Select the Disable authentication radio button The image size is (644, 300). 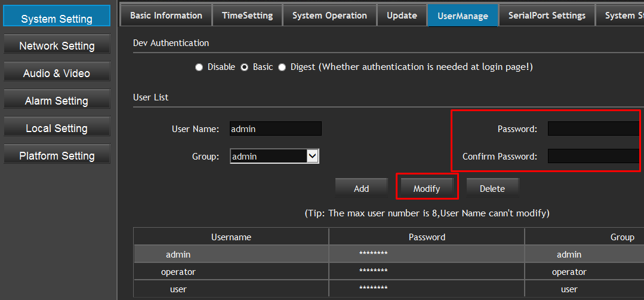(x=199, y=68)
